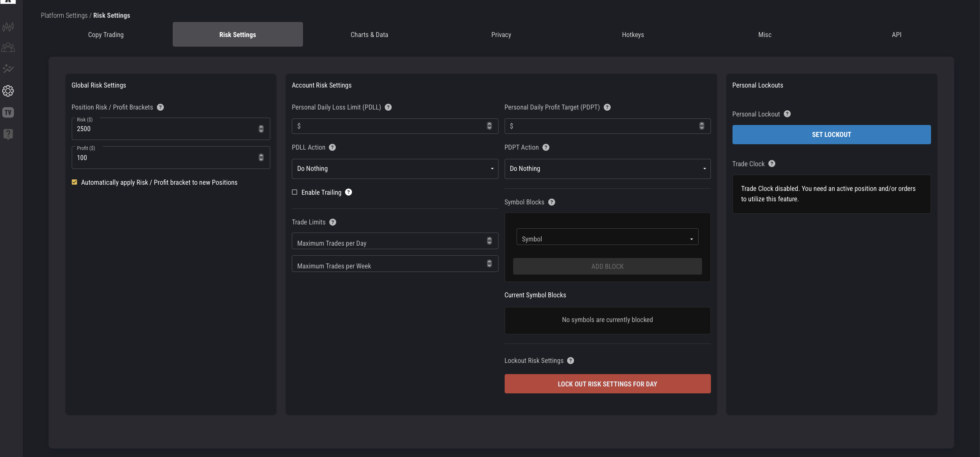Viewport: 980px width, 457px height.
Task: Open the Symbol dropdown in Symbol Blocks
Action: point(607,239)
